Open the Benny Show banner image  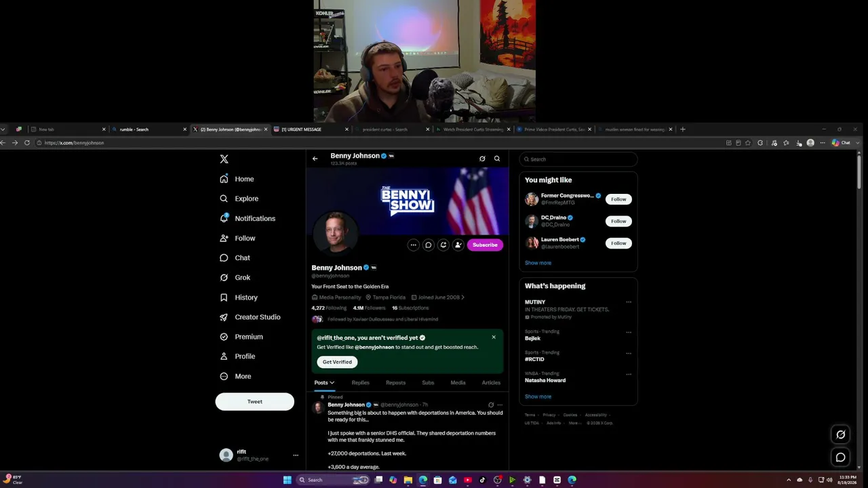[x=408, y=201]
